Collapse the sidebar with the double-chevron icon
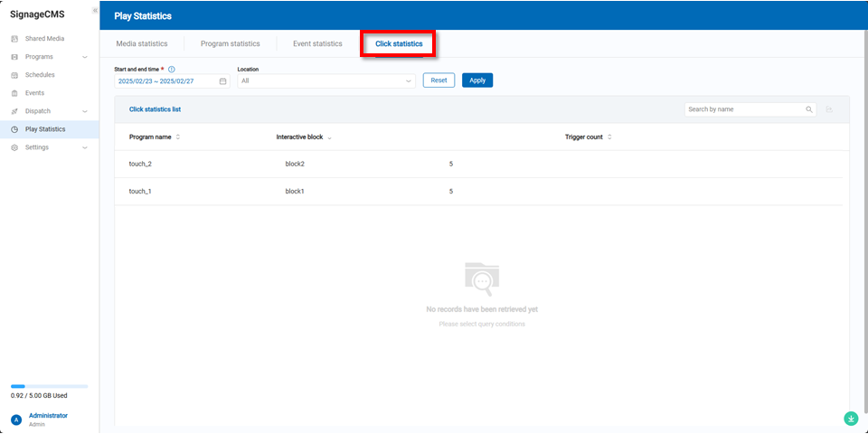 (x=95, y=10)
